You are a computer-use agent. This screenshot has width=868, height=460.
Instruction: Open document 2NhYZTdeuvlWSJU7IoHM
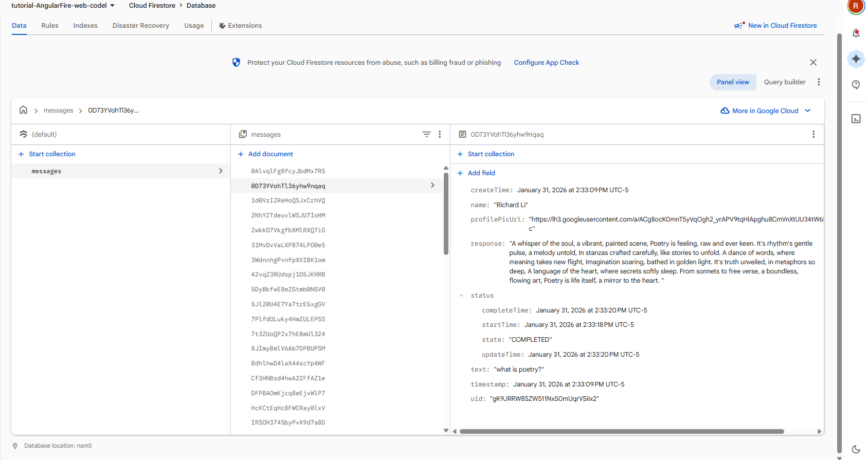[288, 215]
